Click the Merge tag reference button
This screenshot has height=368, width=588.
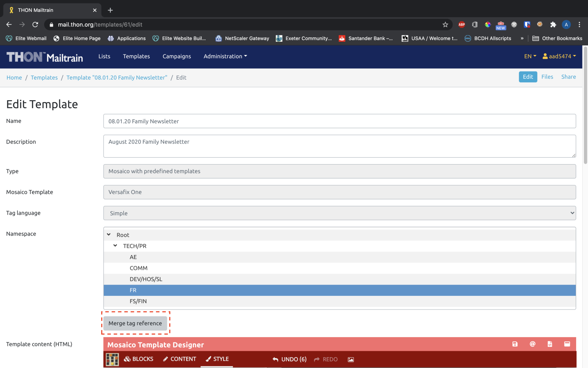(x=135, y=323)
